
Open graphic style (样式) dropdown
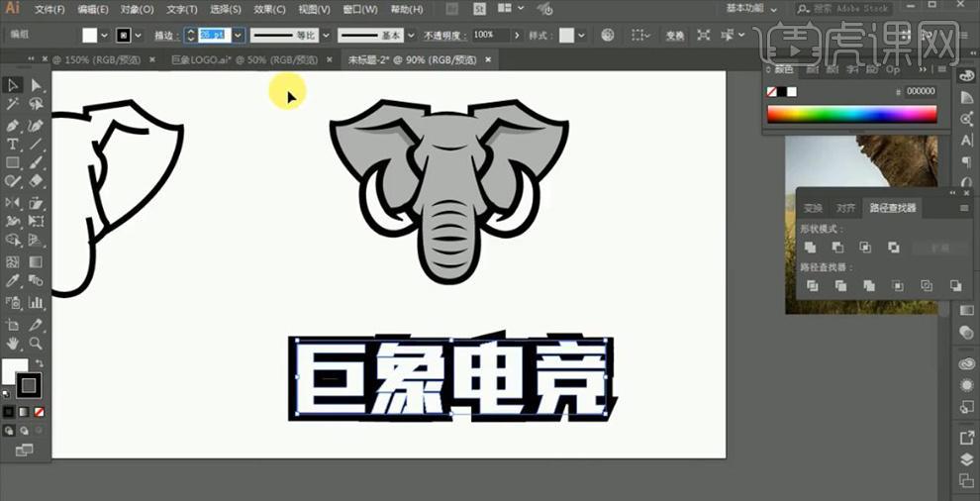click(583, 36)
